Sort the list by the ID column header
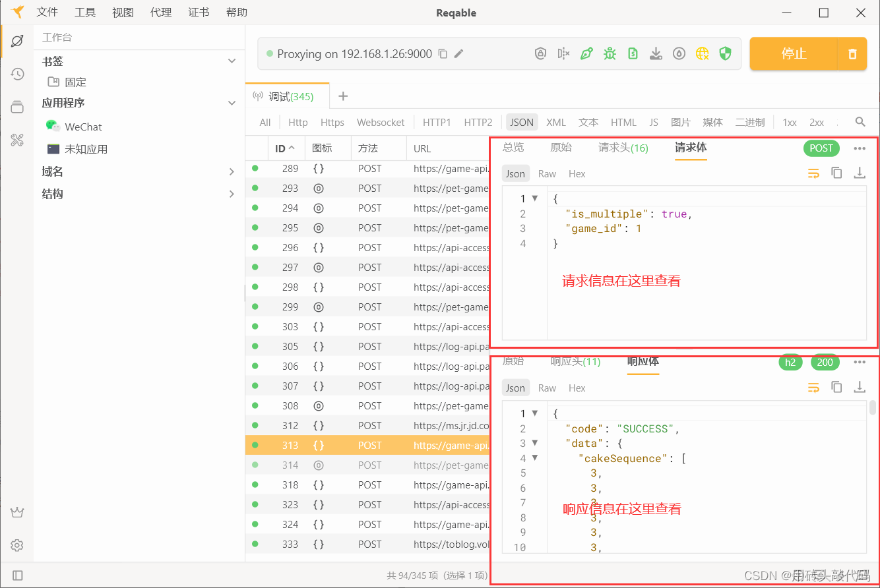 point(285,148)
